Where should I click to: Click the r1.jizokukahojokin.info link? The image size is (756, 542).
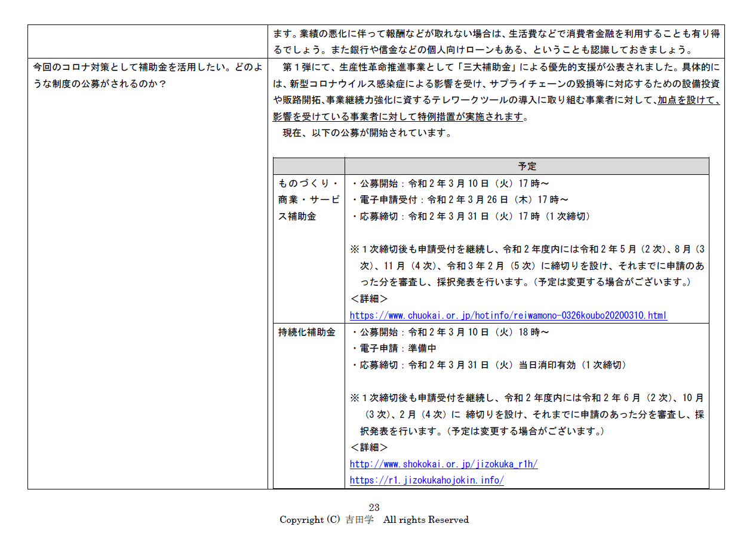(x=426, y=480)
